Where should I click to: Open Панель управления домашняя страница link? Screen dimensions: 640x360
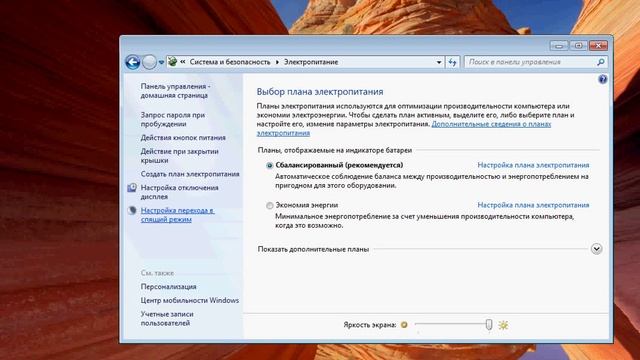coord(175,91)
